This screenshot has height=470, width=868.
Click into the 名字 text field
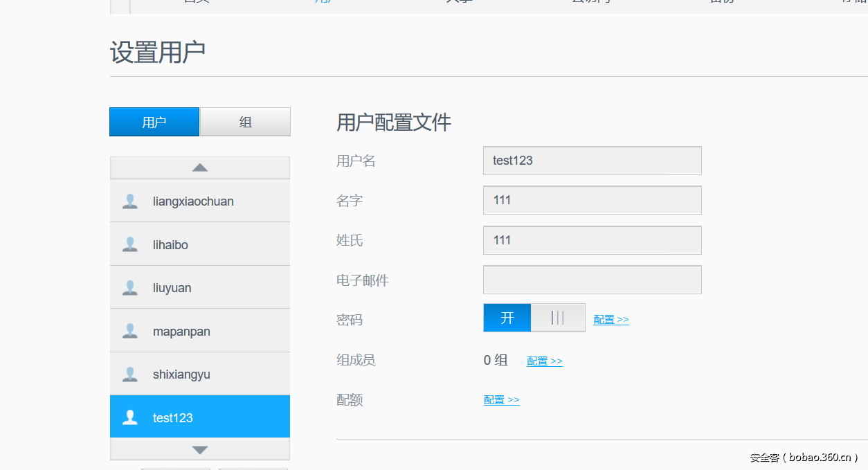click(x=592, y=200)
